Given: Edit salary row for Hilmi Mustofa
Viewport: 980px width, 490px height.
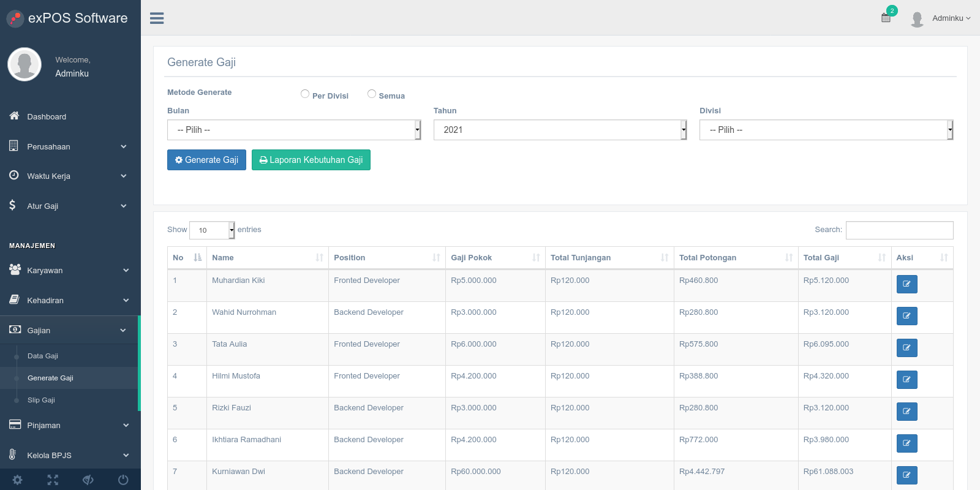Looking at the screenshot, I should pos(907,380).
